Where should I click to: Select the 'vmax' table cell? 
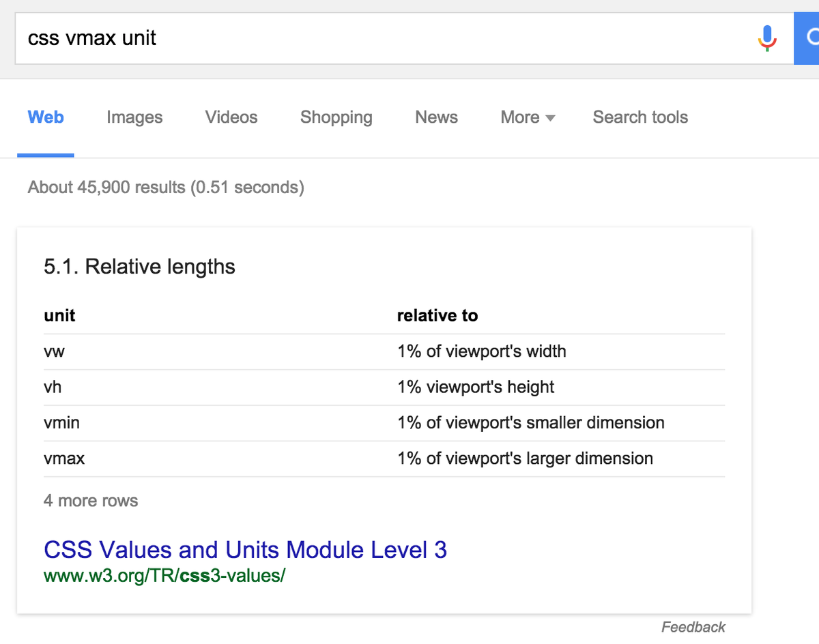pyautogui.click(x=220, y=458)
